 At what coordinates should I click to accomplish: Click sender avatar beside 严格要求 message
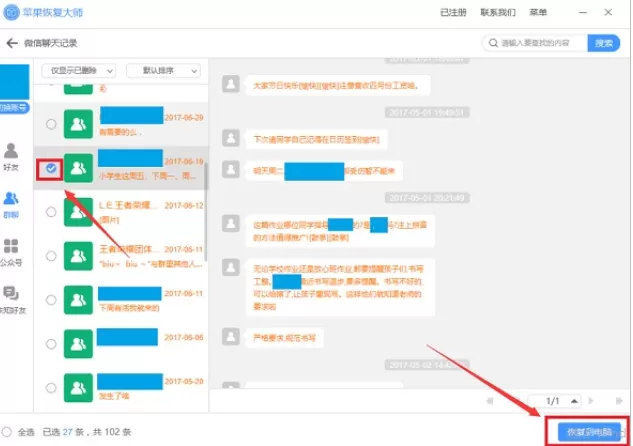pyautogui.click(x=231, y=336)
